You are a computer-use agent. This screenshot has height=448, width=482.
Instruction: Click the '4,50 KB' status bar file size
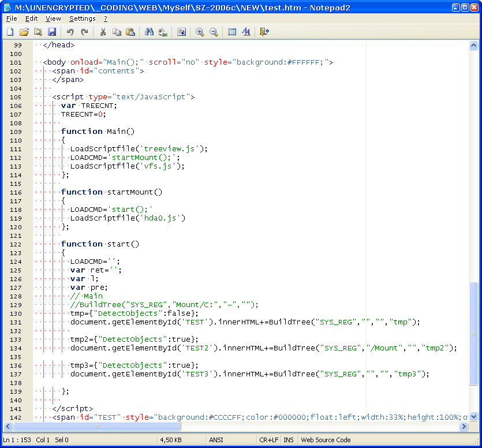coord(171,440)
